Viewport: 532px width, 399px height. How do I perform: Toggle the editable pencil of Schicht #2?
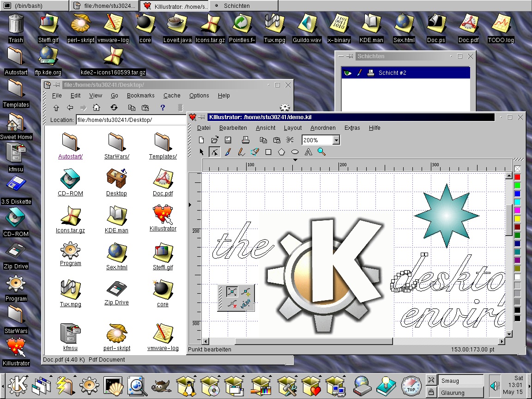359,73
